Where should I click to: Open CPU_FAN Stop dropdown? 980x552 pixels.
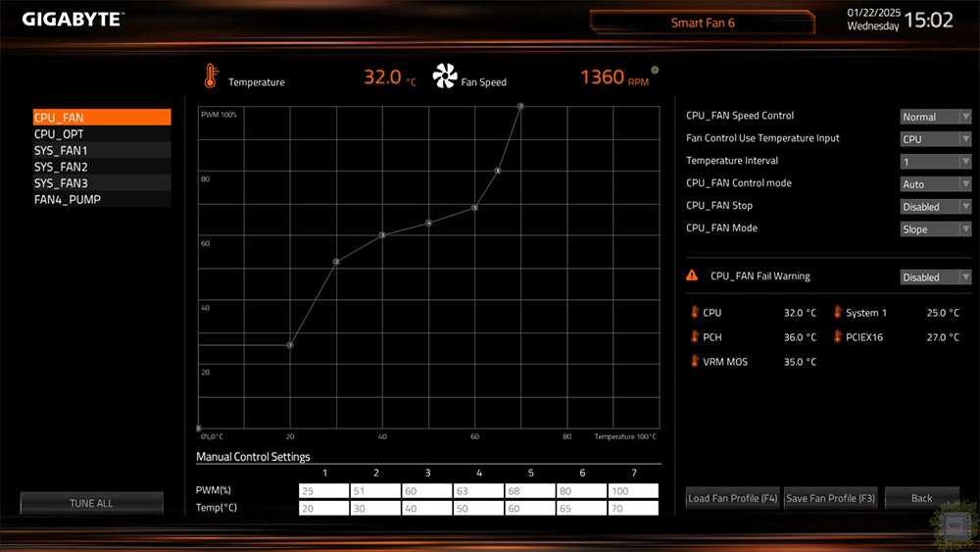coord(936,206)
